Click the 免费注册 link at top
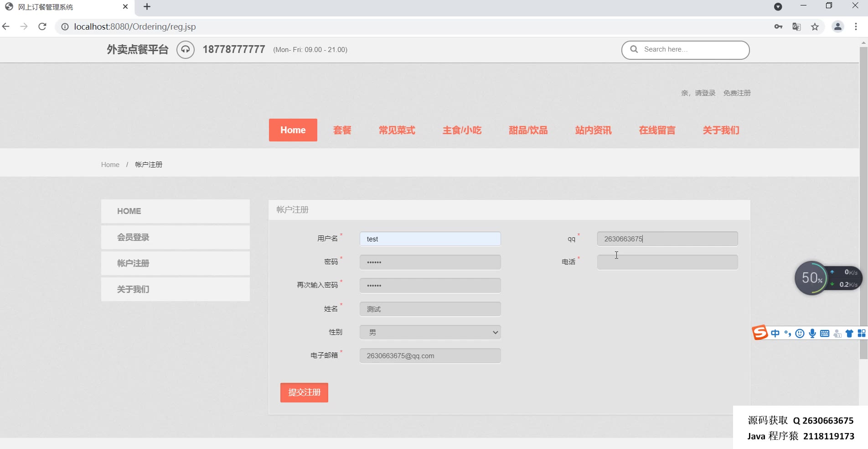The height and width of the screenshot is (449, 868). (737, 93)
